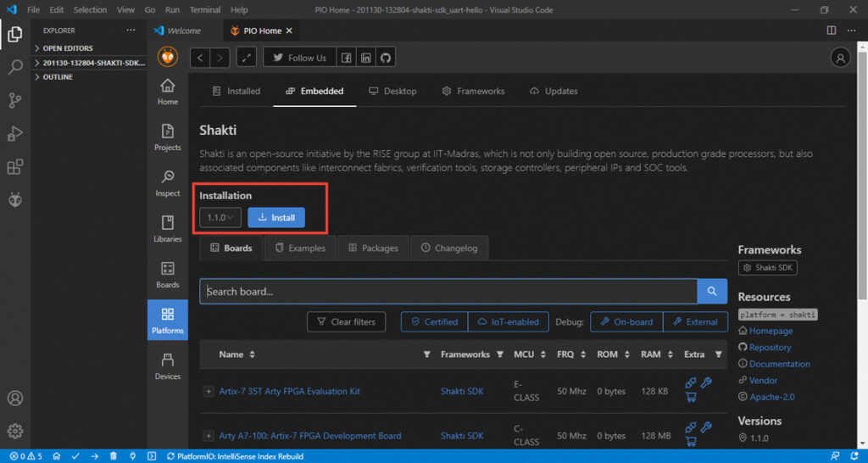868x463 pixels.
Task: Open PlatformIO terminal icon in status bar
Action: coord(151,456)
